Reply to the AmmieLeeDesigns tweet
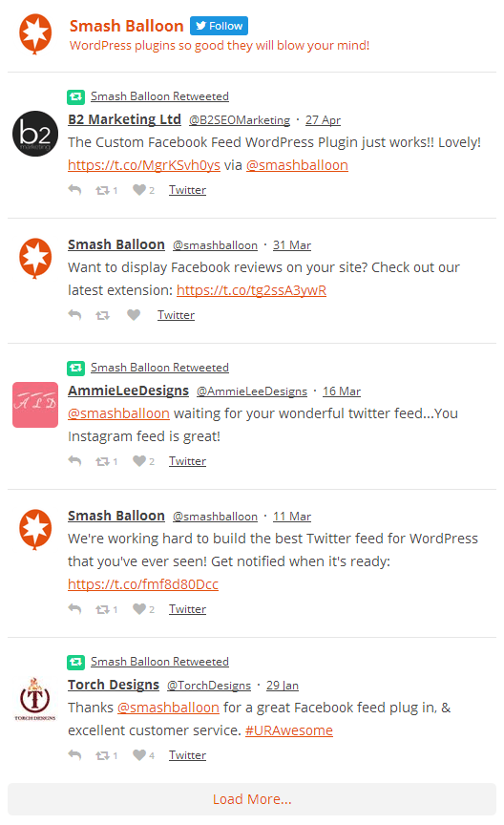 coord(74,461)
